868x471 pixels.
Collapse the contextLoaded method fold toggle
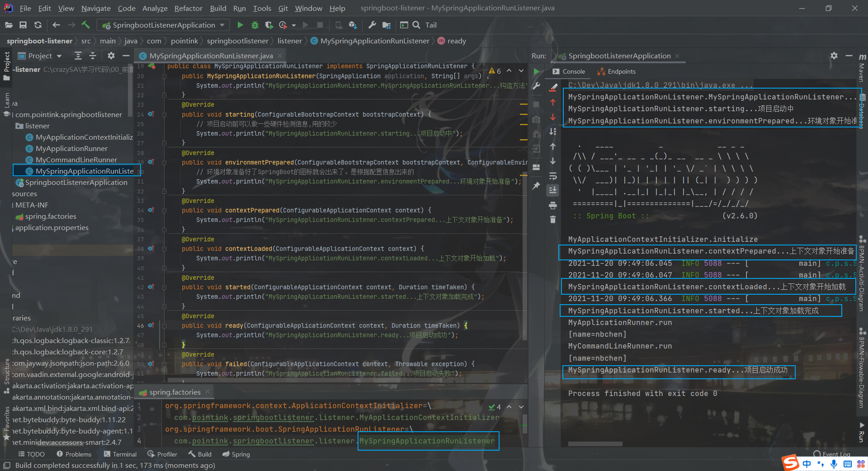point(165,249)
